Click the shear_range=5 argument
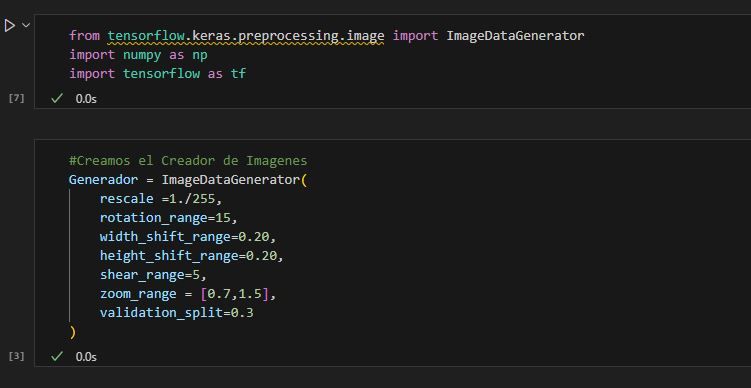The image size is (751, 388). pyautogui.click(x=153, y=275)
